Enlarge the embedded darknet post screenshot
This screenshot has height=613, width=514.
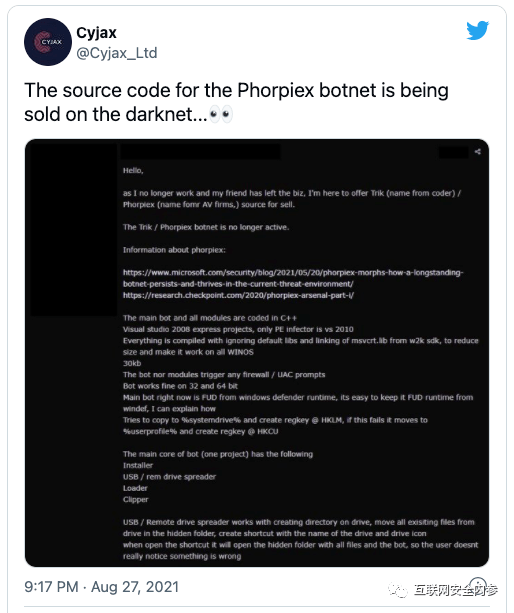click(x=257, y=353)
